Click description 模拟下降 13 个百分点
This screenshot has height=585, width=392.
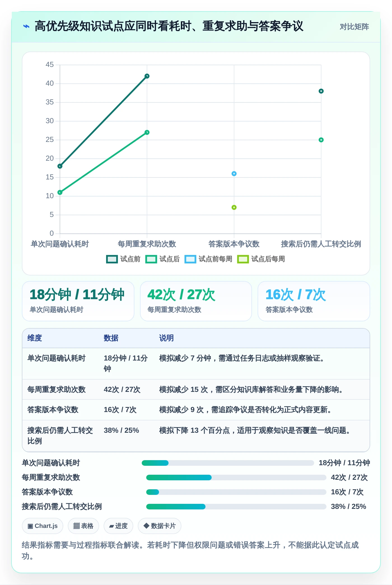pyautogui.click(x=256, y=430)
